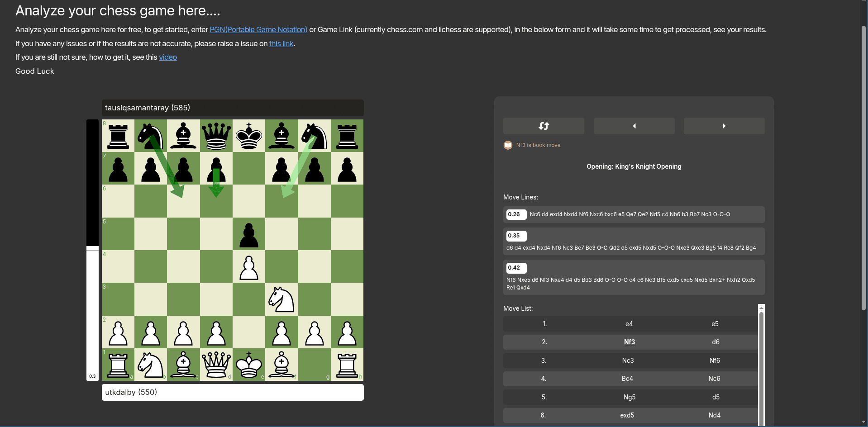Screen dimensions: 868x427
Task: Select the black pawn on e5
Action: click(248, 234)
